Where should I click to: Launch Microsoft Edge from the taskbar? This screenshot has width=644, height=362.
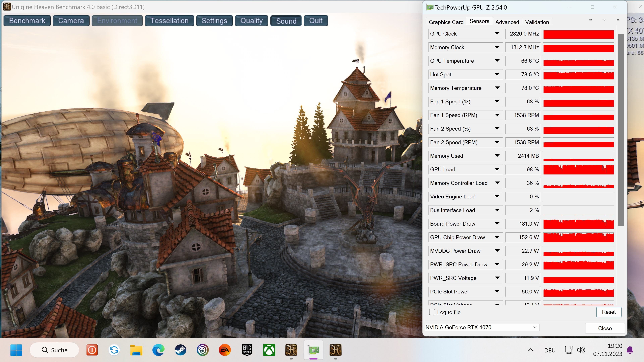coord(158,350)
